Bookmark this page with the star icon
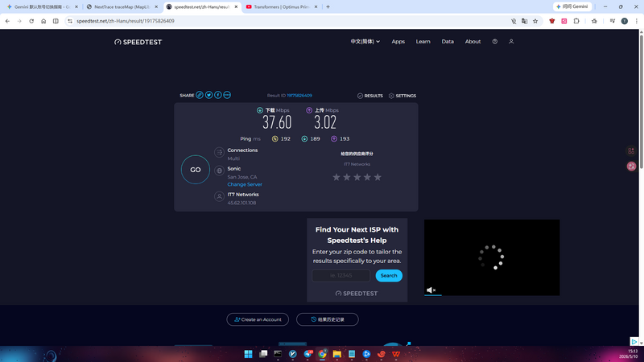This screenshot has width=644, height=362. pyautogui.click(x=535, y=21)
